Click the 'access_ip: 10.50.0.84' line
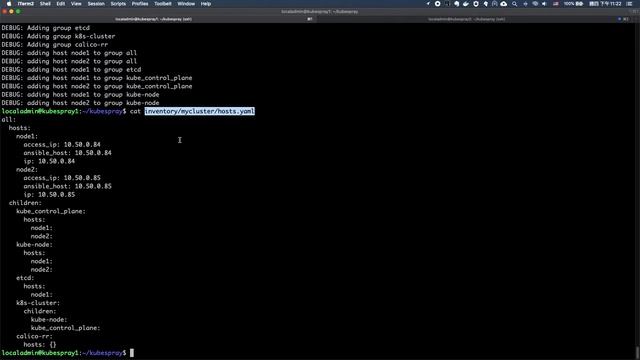Image resolution: width=640 pixels, height=360 pixels. [62, 144]
